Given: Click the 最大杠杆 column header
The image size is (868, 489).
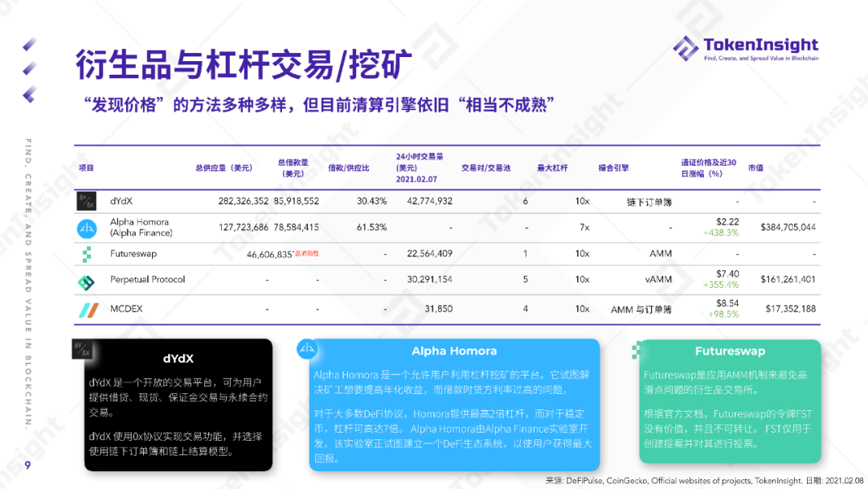Looking at the screenshot, I should (552, 168).
